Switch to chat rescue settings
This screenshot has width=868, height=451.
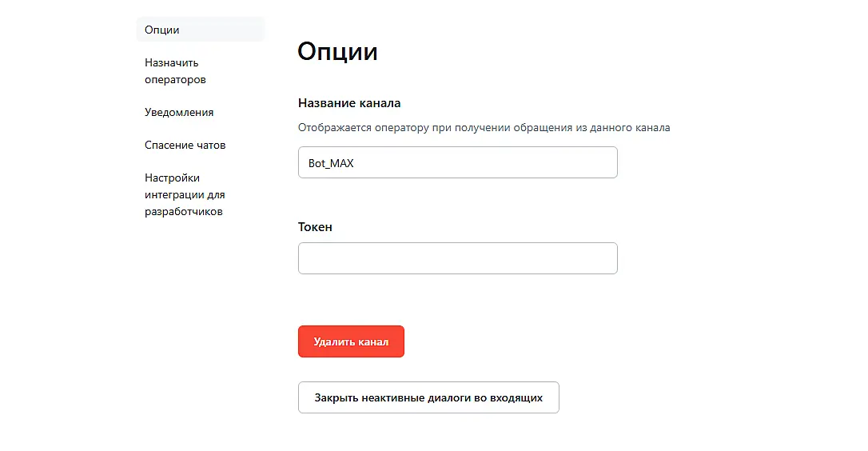pos(185,145)
